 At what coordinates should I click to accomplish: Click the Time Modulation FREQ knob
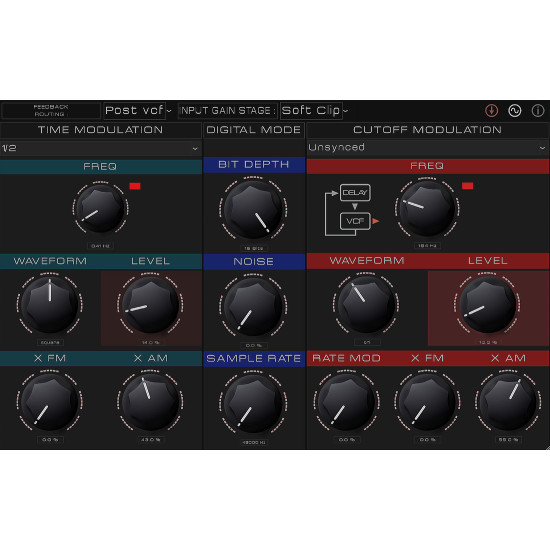coord(100,208)
